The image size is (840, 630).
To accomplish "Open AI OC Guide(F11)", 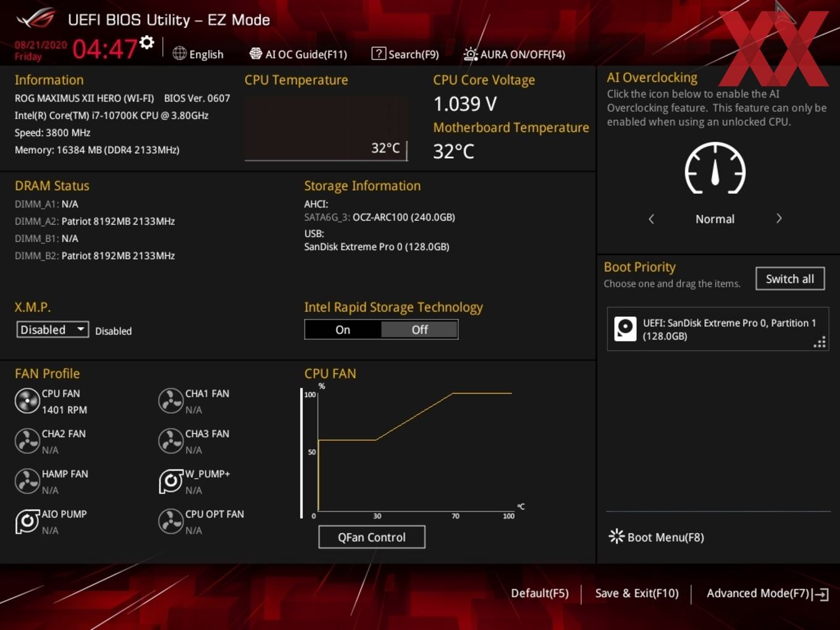I will pyautogui.click(x=298, y=54).
